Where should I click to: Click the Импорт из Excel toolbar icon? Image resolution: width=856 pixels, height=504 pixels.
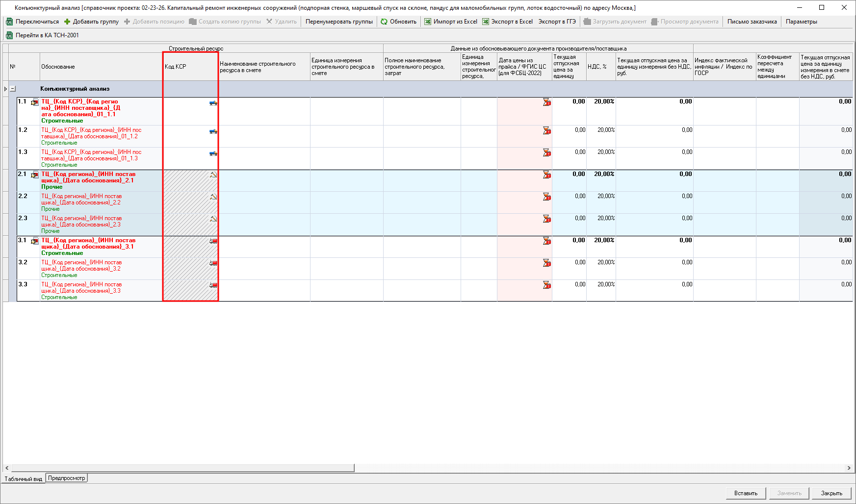pos(428,22)
